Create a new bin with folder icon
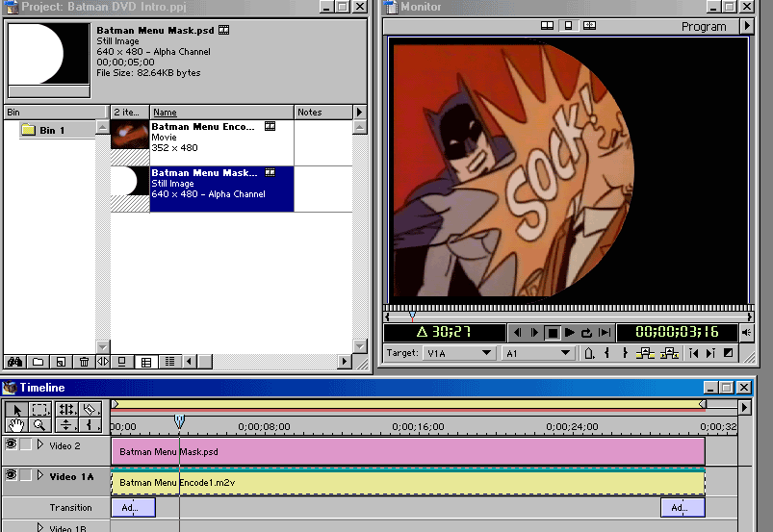 pyautogui.click(x=38, y=362)
